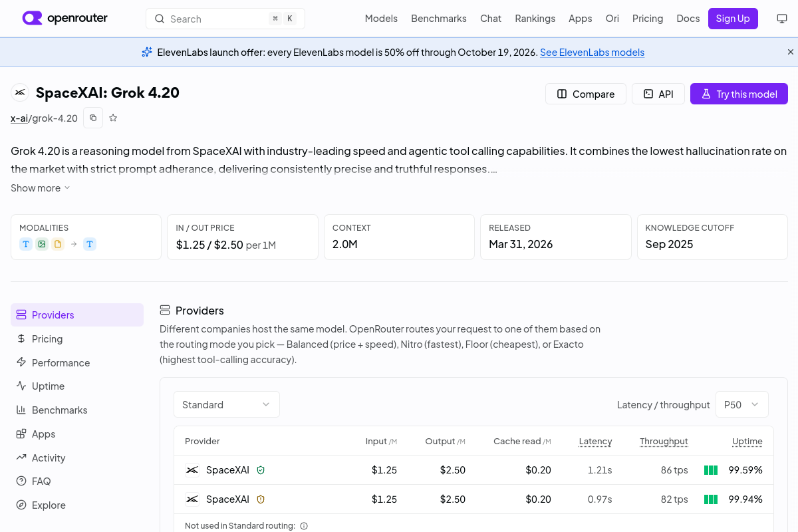Open Docs from the header

(688, 19)
